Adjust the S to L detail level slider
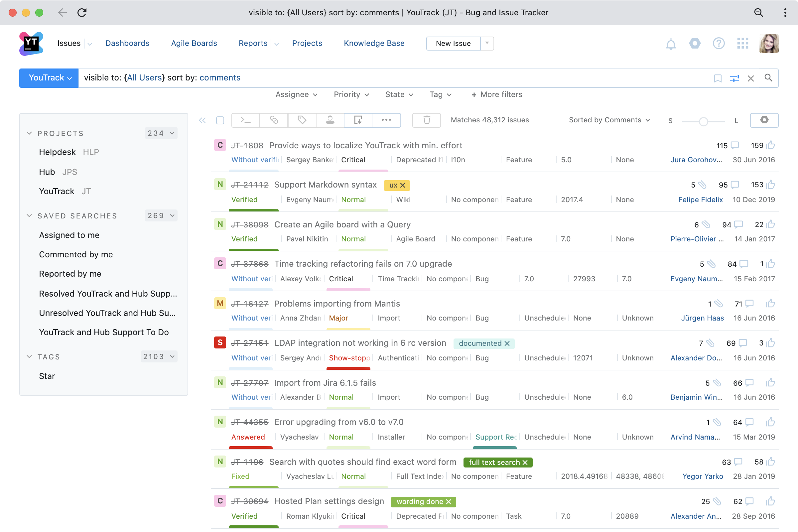The width and height of the screenshot is (798, 532). click(703, 121)
